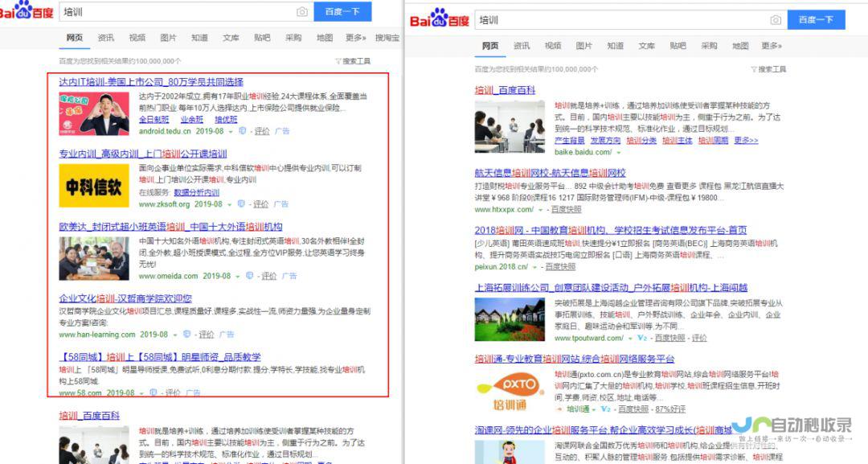868x464 pixels.
Task: Open 更多» menu in right page tabs
Action: tap(771, 46)
